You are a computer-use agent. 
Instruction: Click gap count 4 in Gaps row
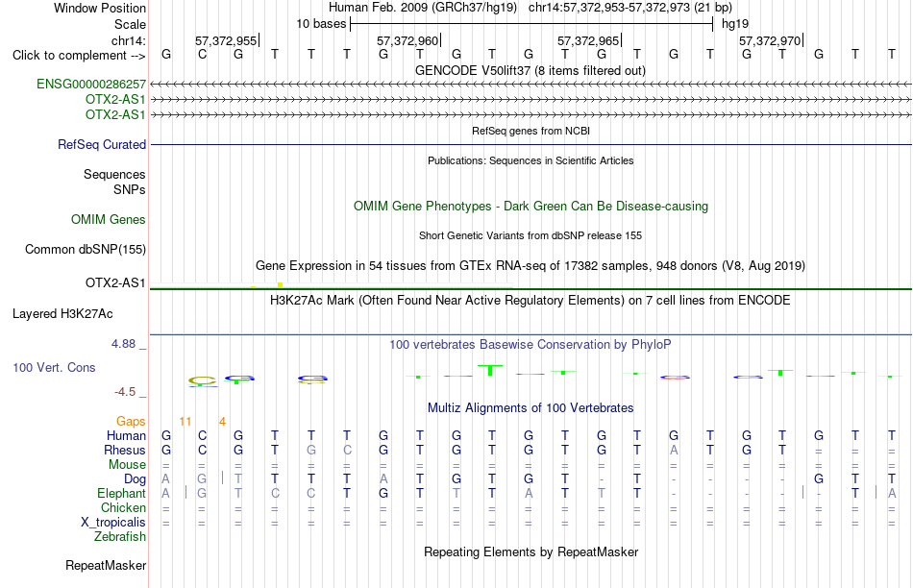[222, 422]
